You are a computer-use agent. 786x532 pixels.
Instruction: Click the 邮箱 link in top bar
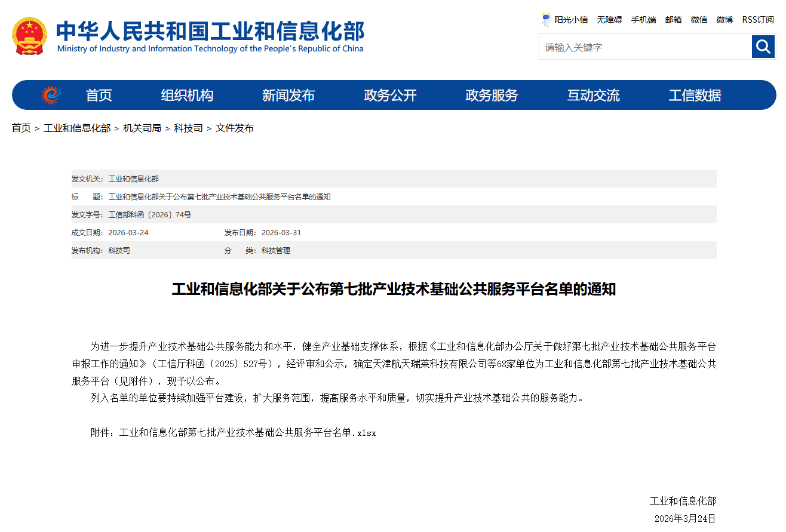click(x=673, y=20)
